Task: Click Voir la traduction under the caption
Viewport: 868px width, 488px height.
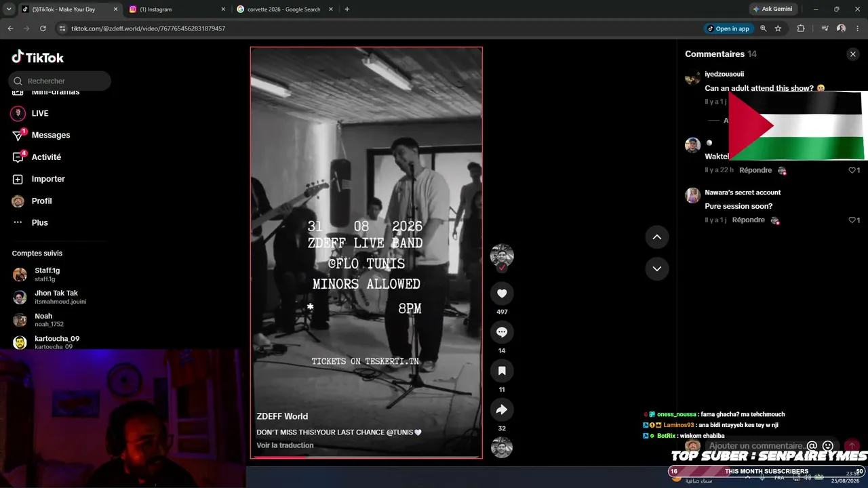Action: 285,445
